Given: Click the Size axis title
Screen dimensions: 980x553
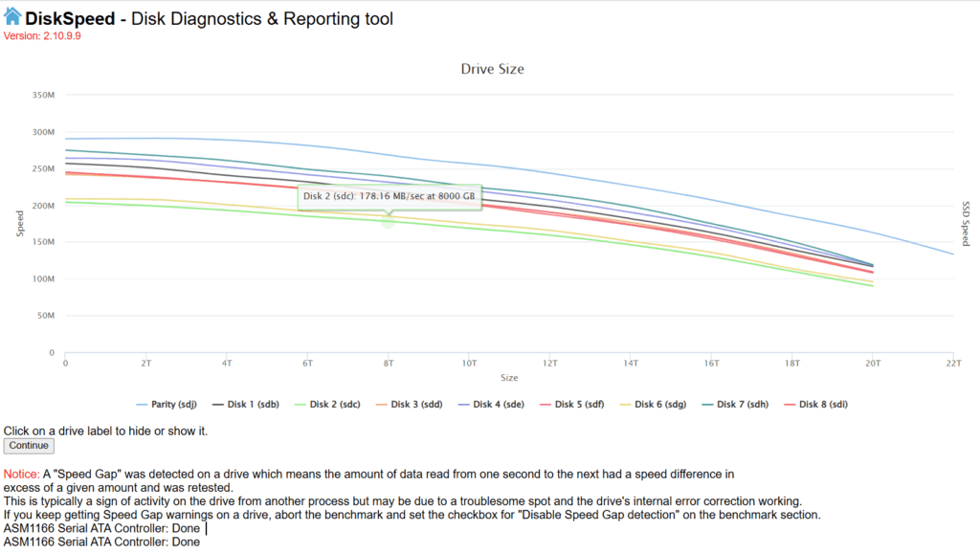Looking at the screenshot, I should pyautogui.click(x=509, y=377).
